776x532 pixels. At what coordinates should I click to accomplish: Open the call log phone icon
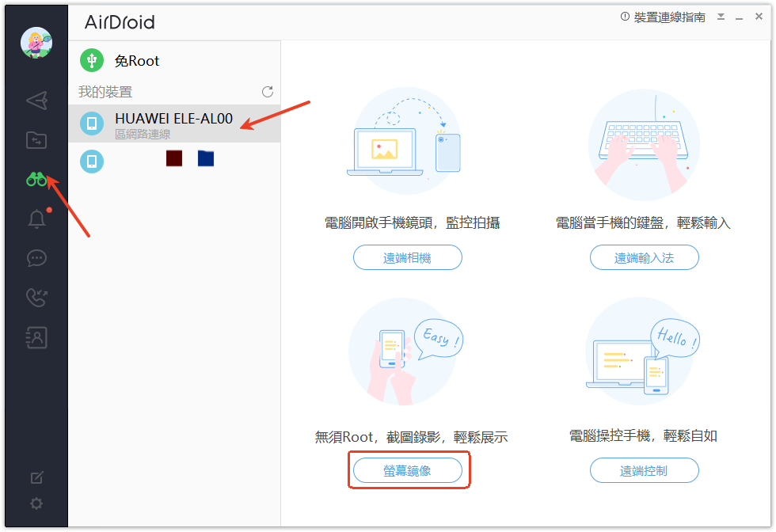(x=36, y=298)
